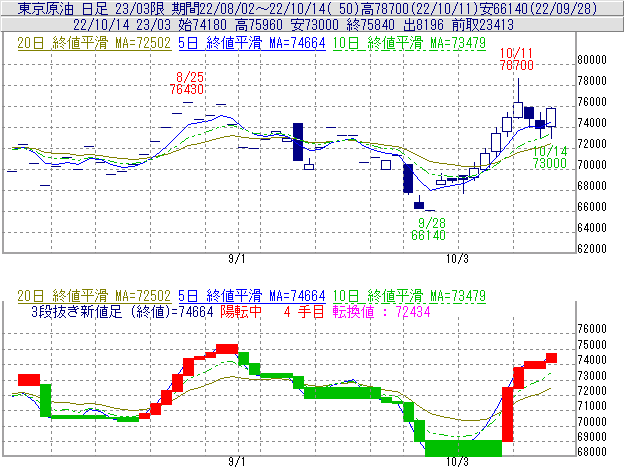The height and width of the screenshot is (475, 624).
Task: Click the 10/11 candlestick with long upper wick
Action: 518,98
